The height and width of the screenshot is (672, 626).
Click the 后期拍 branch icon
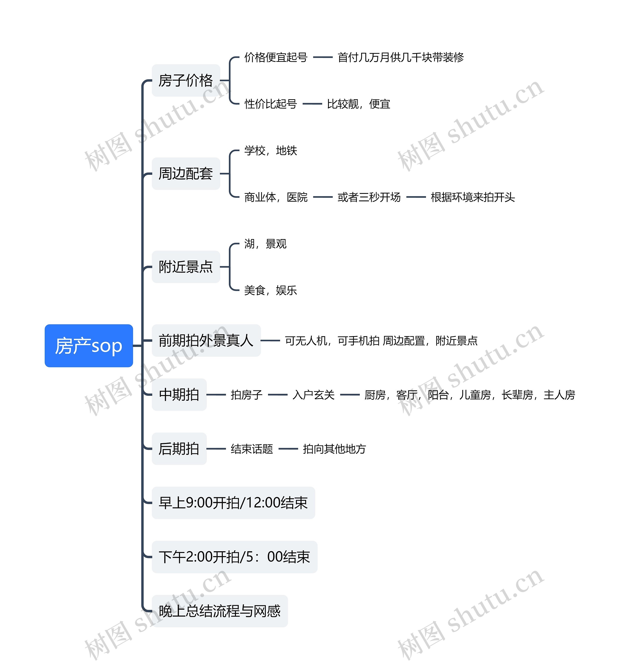click(x=168, y=444)
